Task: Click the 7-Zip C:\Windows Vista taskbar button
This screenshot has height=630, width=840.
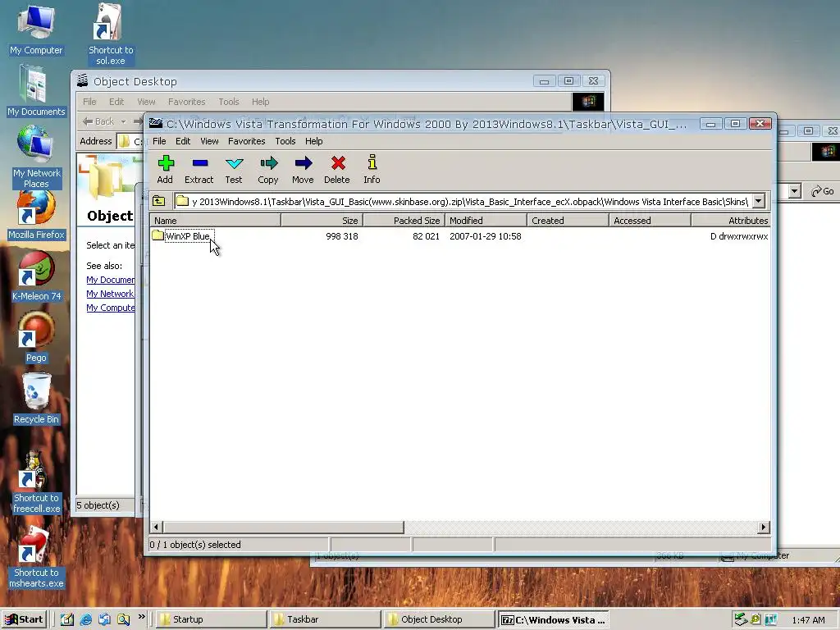Action: pos(553,619)
